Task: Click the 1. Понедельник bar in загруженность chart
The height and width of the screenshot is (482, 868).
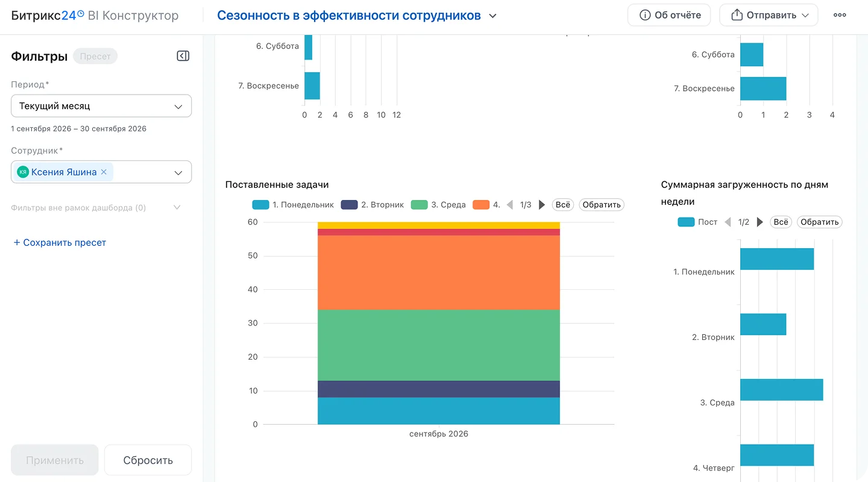Action: coord(777,259)
